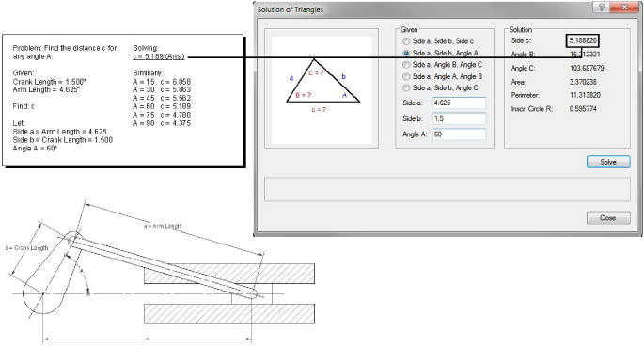
Task: Click 'a = Arm Length' dimension label in drawing
Action: pos(163,226)
